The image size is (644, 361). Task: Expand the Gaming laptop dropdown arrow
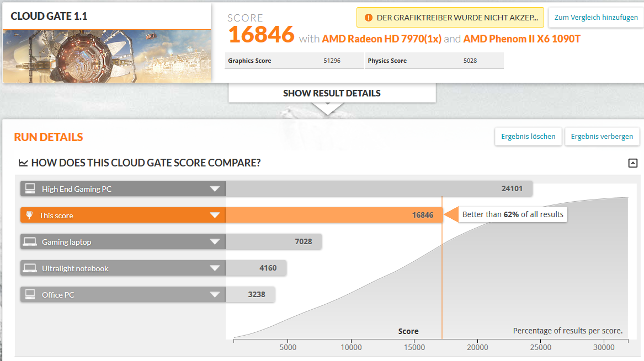pyautogui.click(x=215, y=241)
